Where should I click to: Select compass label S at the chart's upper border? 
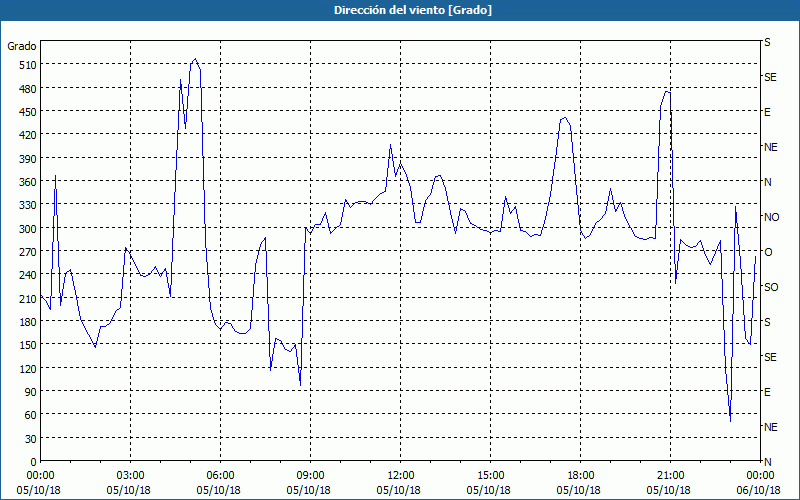767,42
